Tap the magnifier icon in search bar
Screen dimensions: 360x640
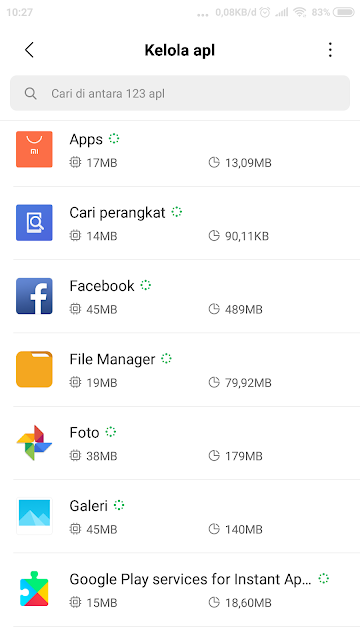click(x=30, y=93)
